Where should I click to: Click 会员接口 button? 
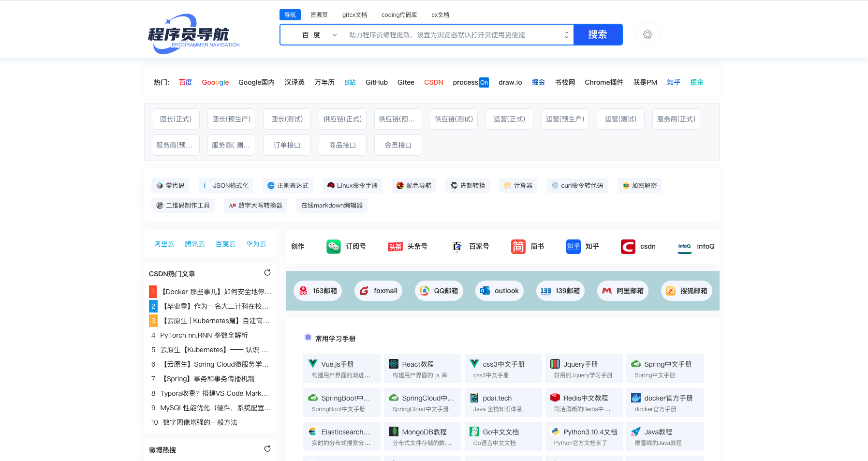pos(398,145)
